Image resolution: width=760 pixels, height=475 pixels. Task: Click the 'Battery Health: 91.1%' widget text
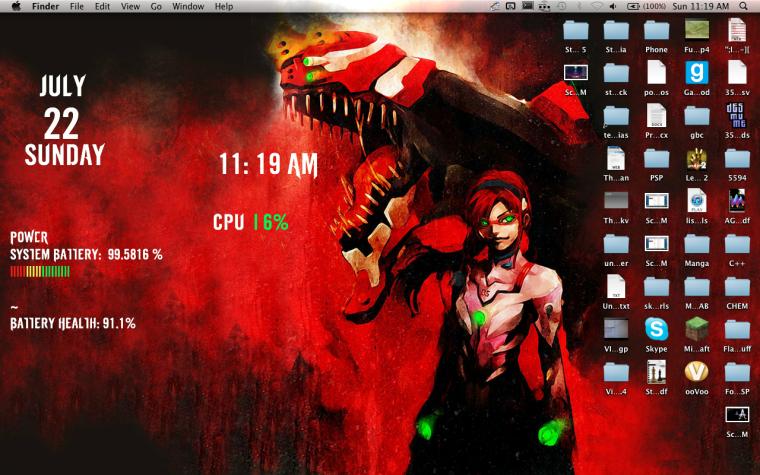73,323
